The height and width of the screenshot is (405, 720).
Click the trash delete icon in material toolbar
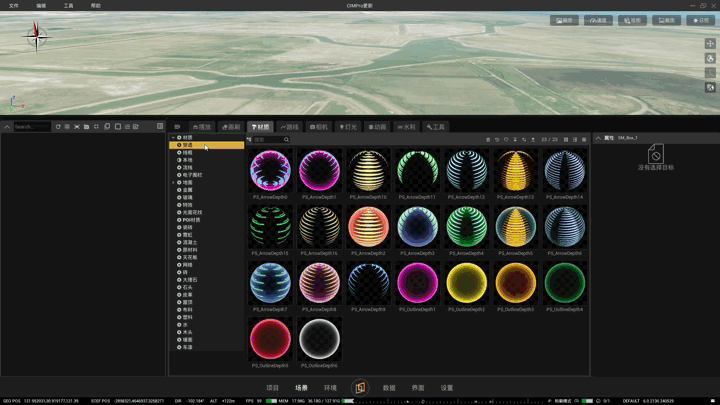(x=488, y=140)
